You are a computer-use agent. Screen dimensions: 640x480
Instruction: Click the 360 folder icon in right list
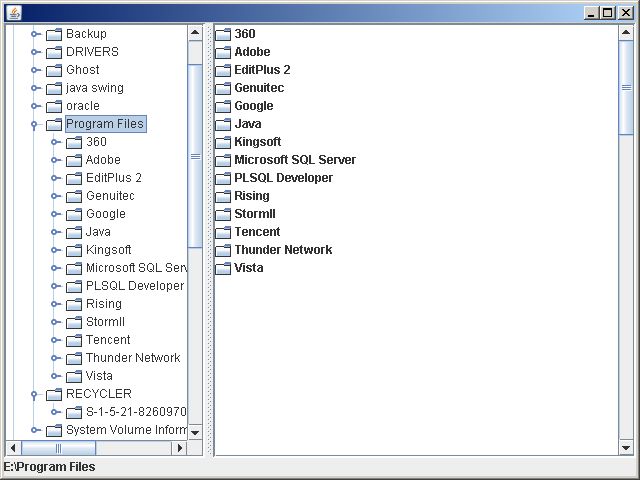point(223,34)
